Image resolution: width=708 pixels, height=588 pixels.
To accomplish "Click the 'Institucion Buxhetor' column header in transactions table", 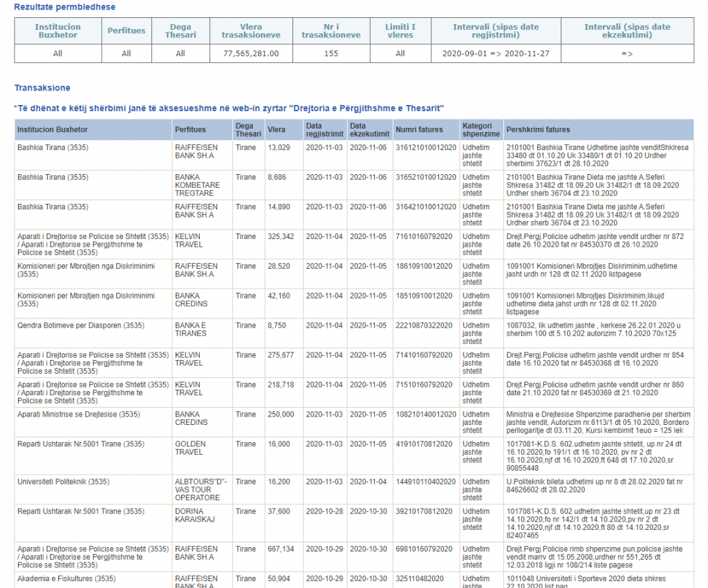I will click(x=53, y=129).
